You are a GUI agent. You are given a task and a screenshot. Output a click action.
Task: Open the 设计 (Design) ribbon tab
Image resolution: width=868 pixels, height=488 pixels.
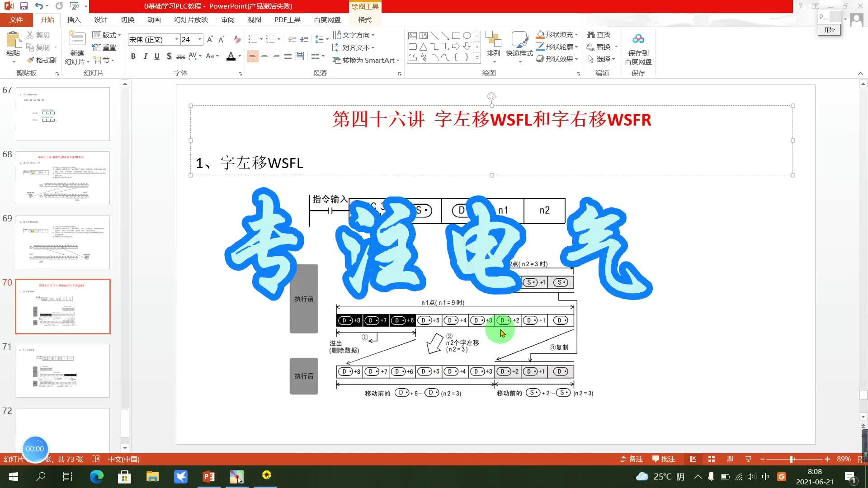pyautogui.click(x=100, y=20)
